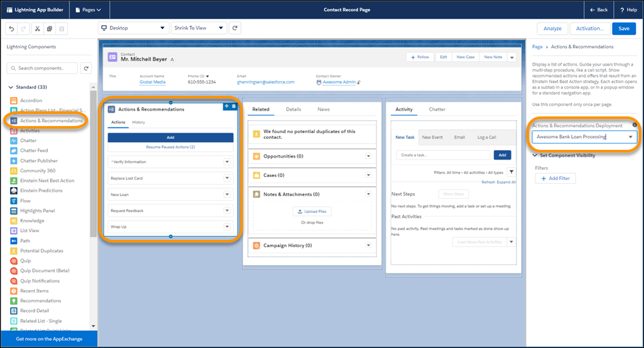Click the Potential Duplicates component icon

tap(14, 251)
